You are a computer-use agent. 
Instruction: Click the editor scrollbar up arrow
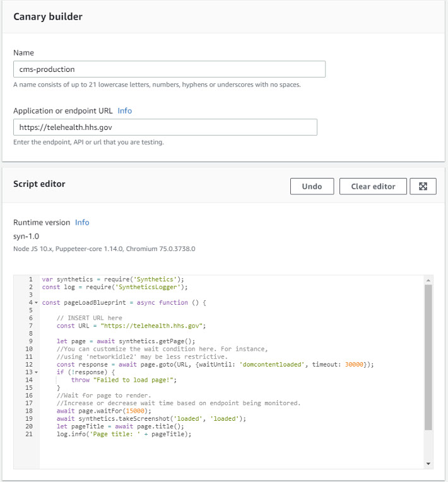(x=428, y=279)
